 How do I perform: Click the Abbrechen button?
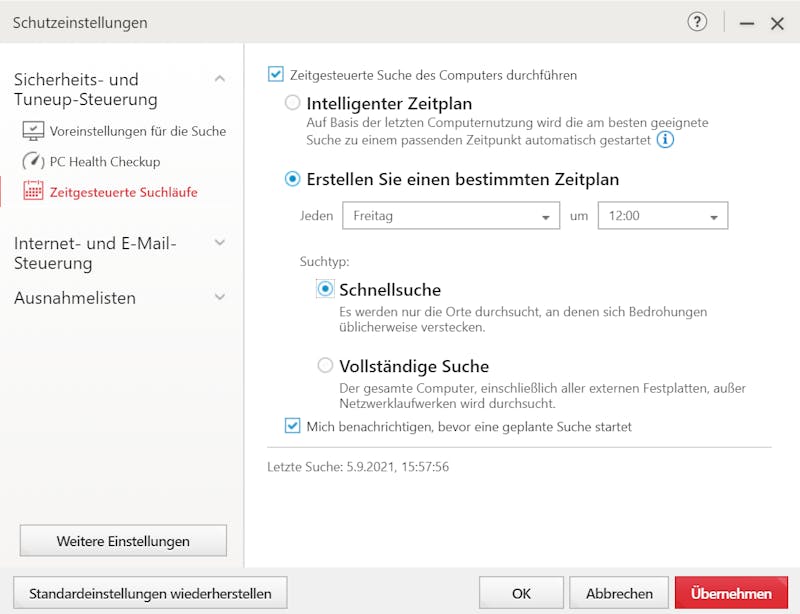(x=619, y=593)
